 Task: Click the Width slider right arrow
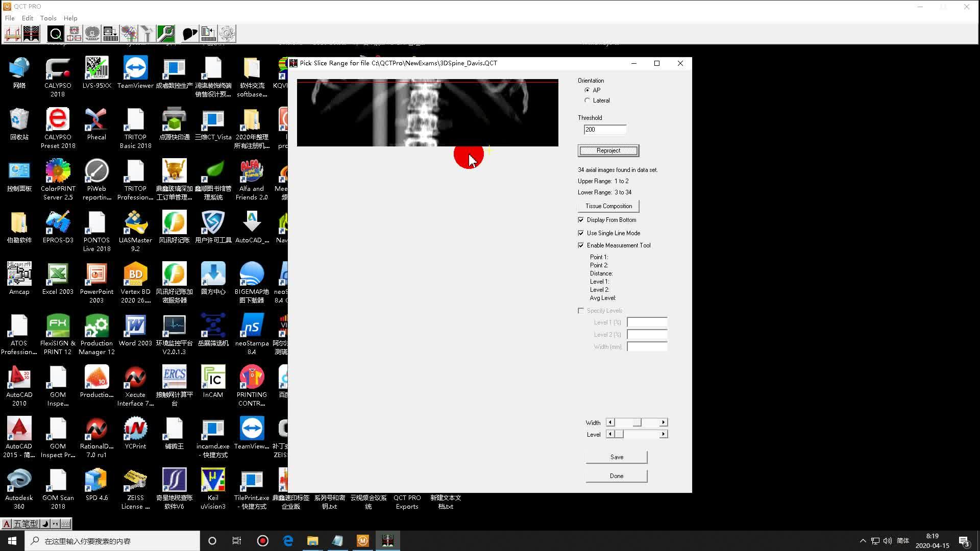[x=664, y=422]
